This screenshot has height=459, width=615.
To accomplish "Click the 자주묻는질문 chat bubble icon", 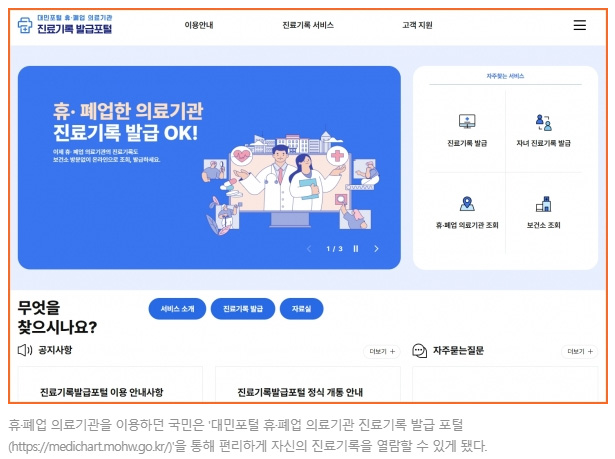I will coord(419,350).
